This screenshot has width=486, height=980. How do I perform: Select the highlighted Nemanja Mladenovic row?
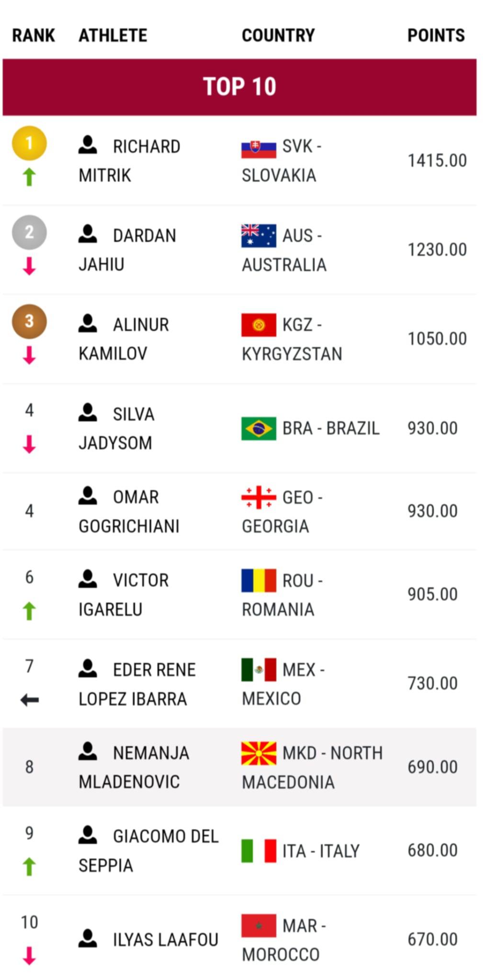tap(239, 767)
